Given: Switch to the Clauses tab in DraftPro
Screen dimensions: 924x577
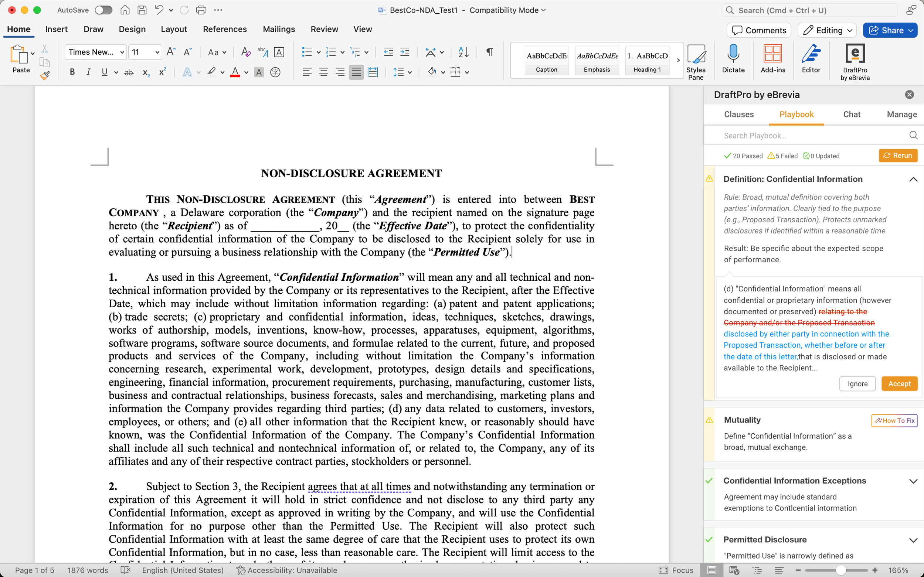Looking at the screenshot, I should pos(739,115).
